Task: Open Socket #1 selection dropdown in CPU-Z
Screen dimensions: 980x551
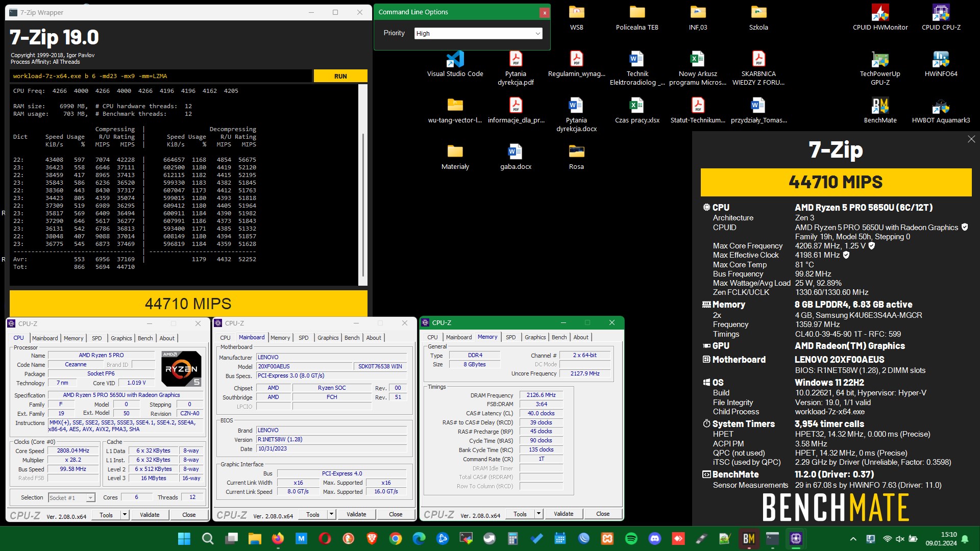Action: click(x=71, y=498)
